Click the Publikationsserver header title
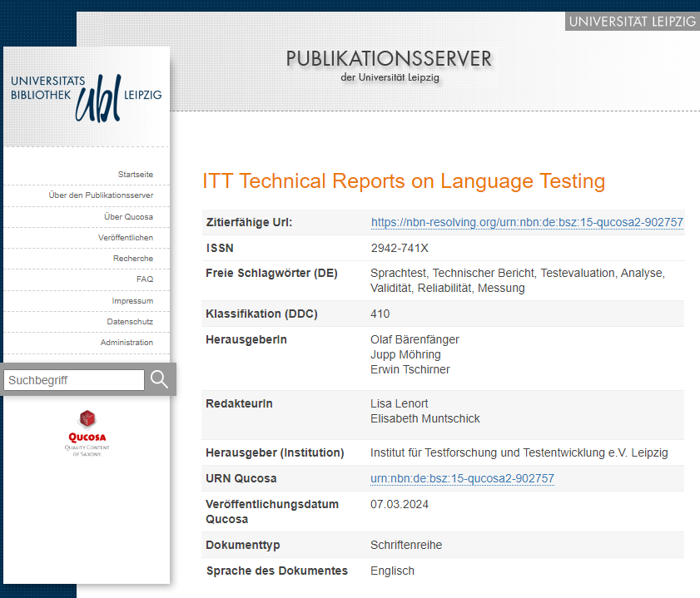Image resolution: width=700 pixels, height=598 pixels. [x=389, y=59]
